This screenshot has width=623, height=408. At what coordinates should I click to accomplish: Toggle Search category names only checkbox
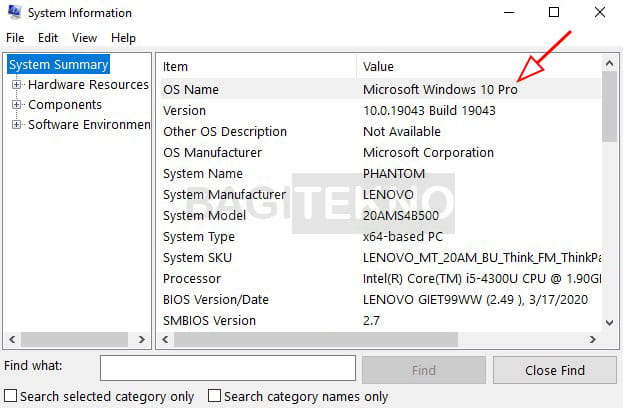tap(214, 396)
